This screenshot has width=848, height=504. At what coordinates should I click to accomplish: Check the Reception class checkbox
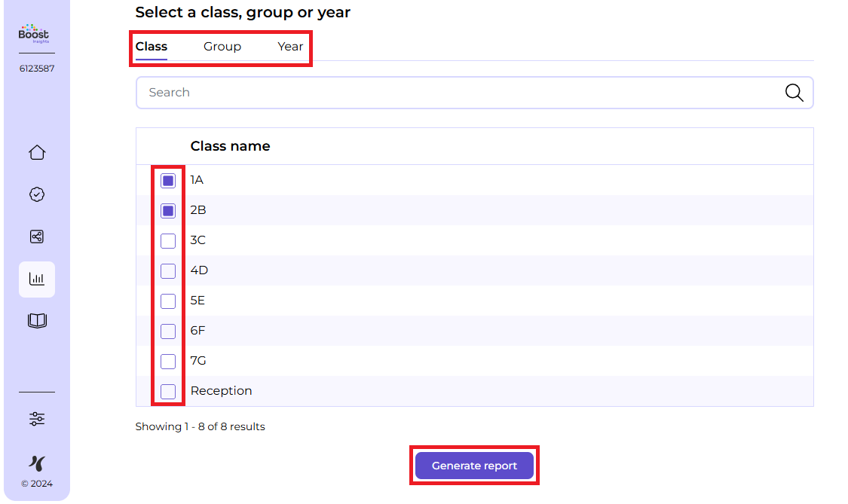[x=168, y=392]
